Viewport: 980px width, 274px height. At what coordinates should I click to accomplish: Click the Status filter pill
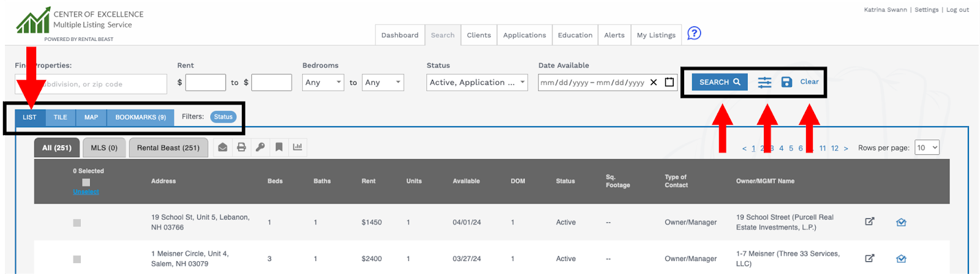click(224, 117)
